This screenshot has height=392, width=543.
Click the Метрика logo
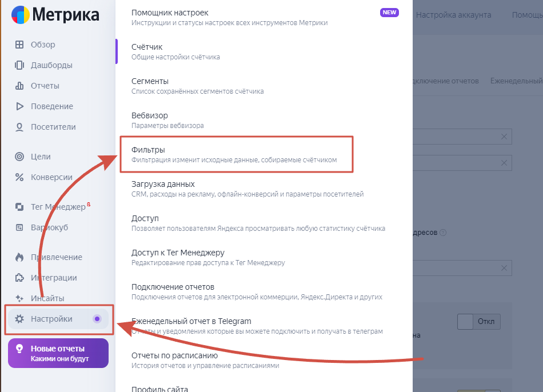(55, 15)
